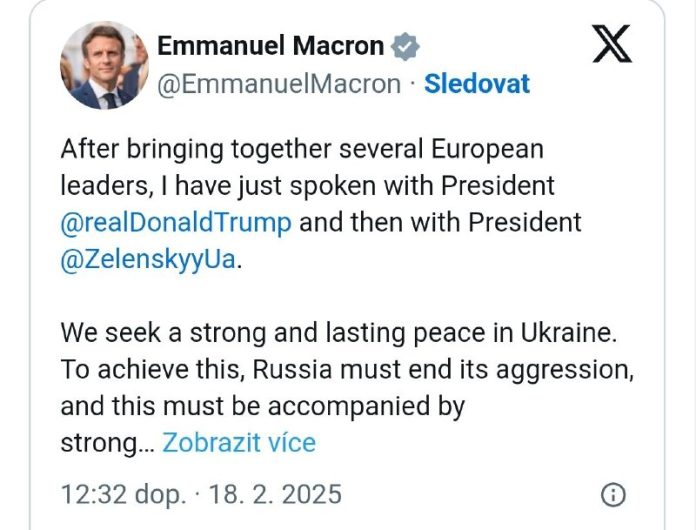Image resolution: width=696 pixels, height=530 pixels.
Task: Click 'and then with President' text
Action: click(440, 221)
